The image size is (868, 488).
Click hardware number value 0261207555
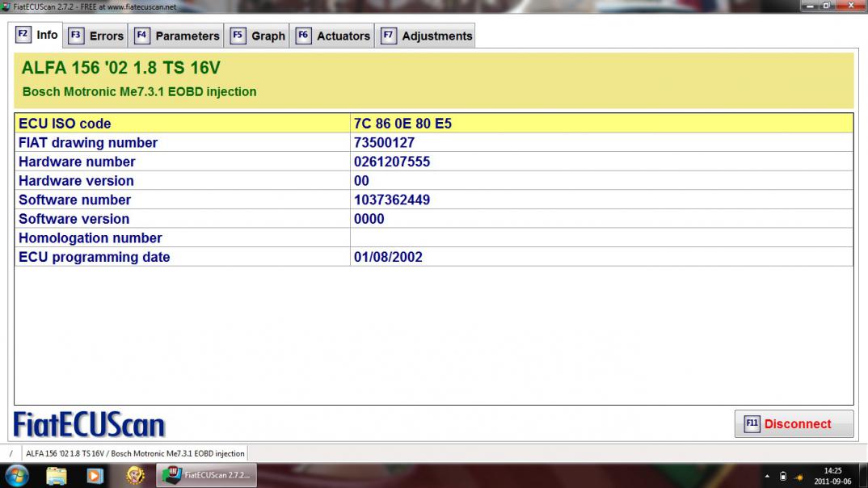tap(392, 162)
